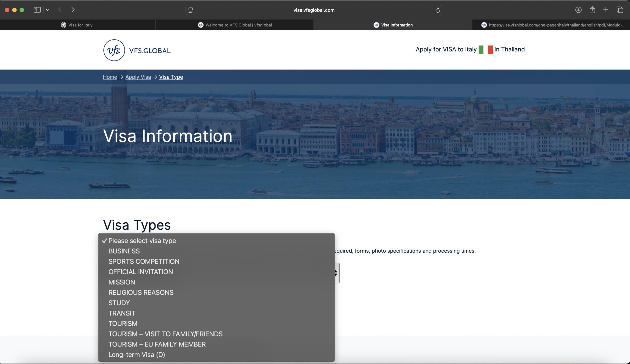Open a new tab with plus icon
Screen dimensions: 630x364
[605, 10]
